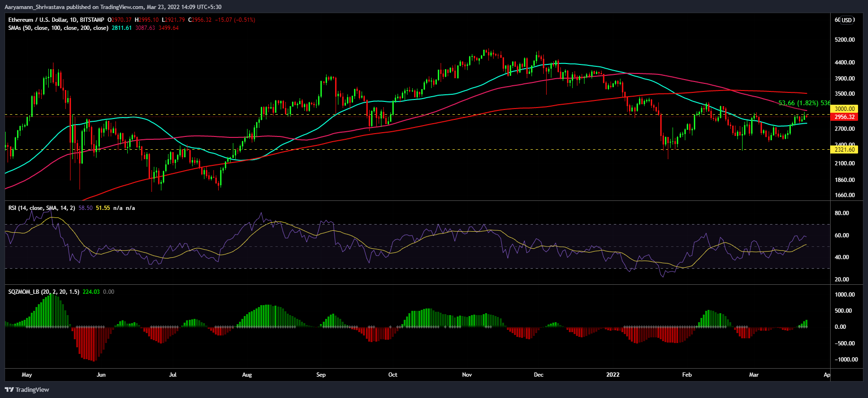Click the 500.00 momentum axis label

(843, 311)
